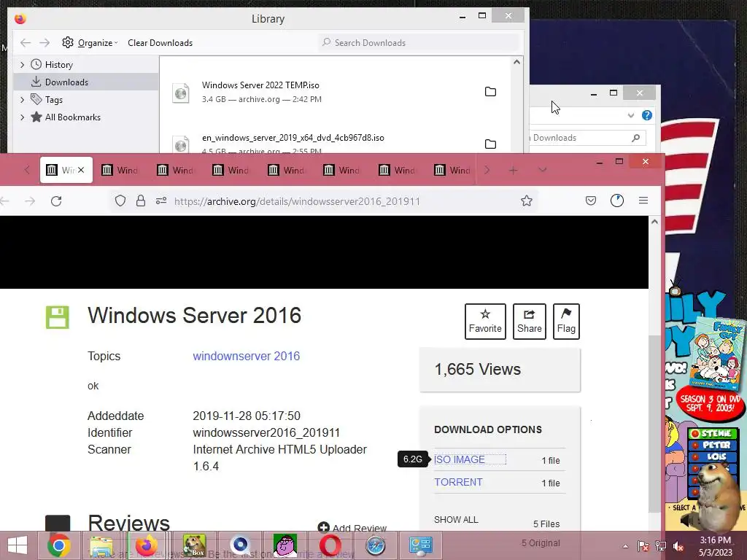Image resolution: width=747 pixels, height=560 pixels.
Task: Click the green floppy software icon
Action: coord(57,317)
